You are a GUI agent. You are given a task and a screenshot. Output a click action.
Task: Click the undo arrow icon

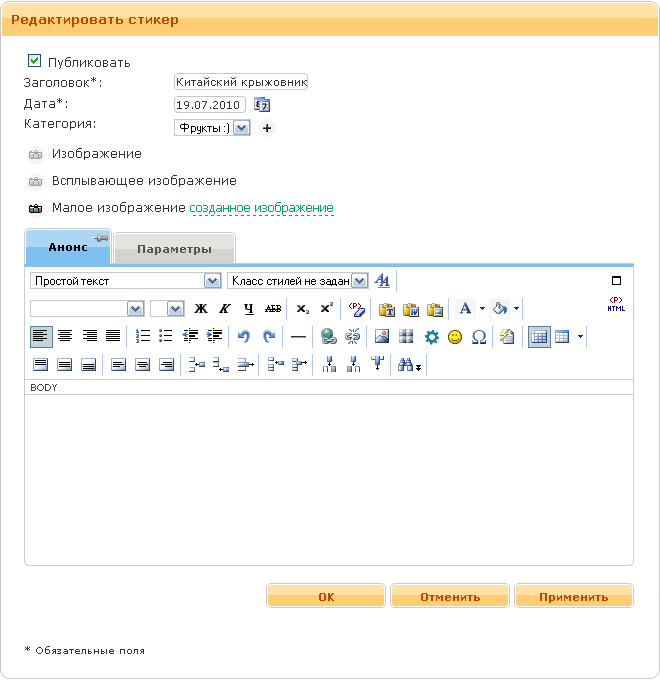(x=243, y=337)
